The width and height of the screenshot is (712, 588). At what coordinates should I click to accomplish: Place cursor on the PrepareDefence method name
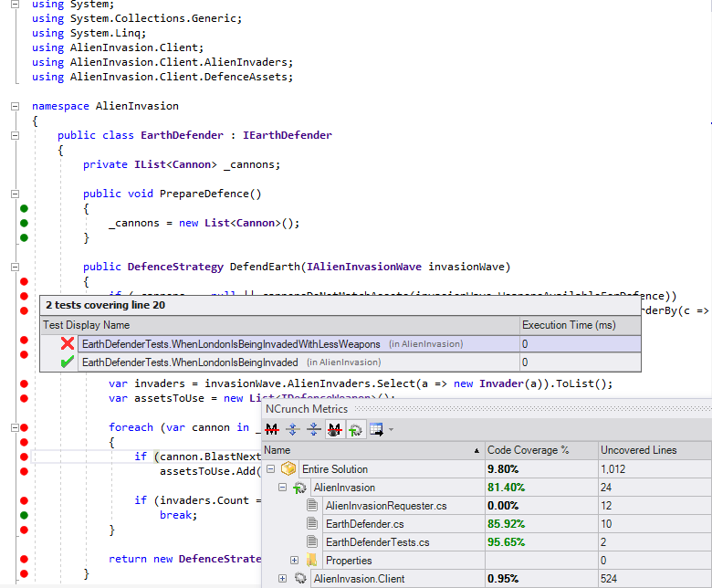[204, 194]
